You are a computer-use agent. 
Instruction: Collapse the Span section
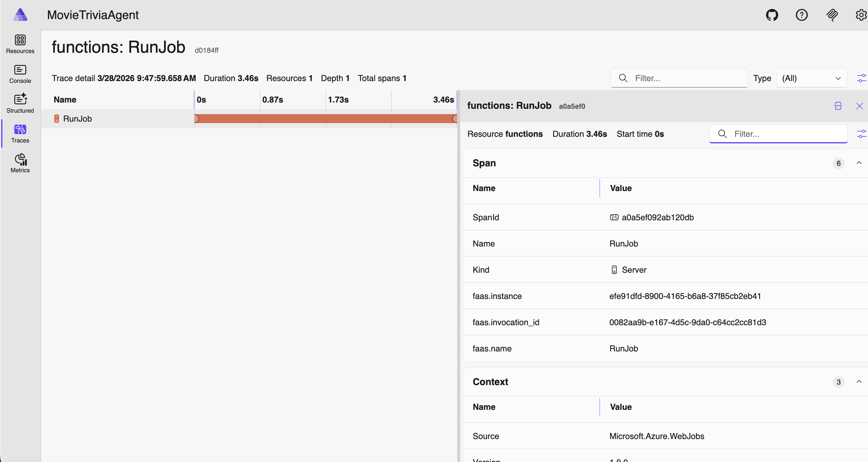coord(858,163)
